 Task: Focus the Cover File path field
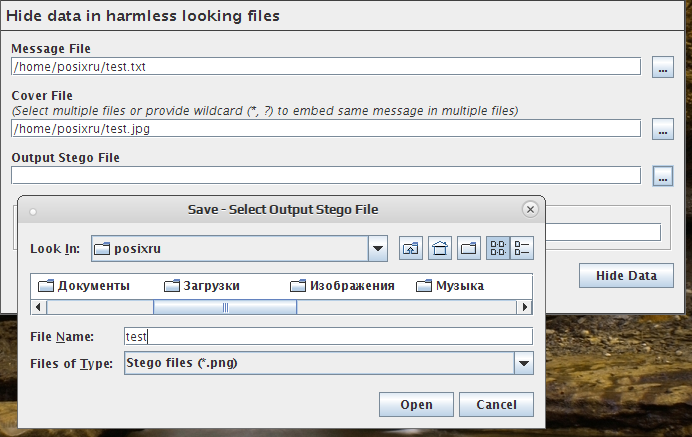(326, 128)
